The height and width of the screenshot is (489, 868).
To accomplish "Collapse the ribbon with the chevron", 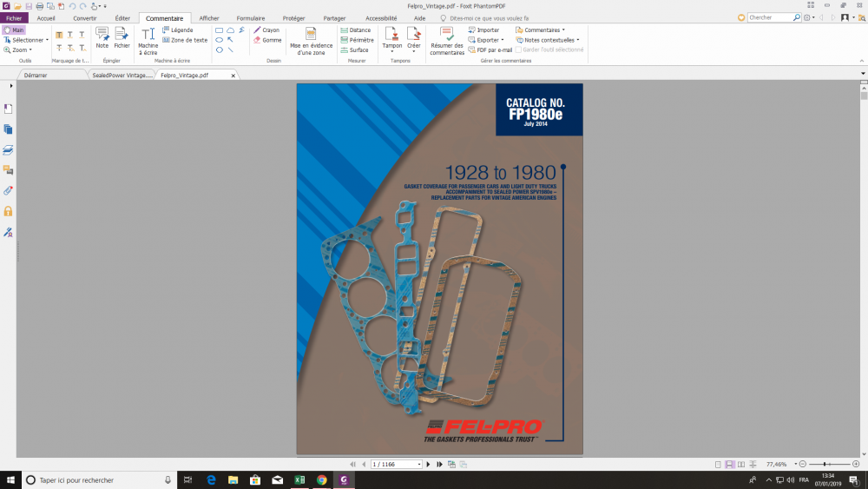I will tap(861, 61).
